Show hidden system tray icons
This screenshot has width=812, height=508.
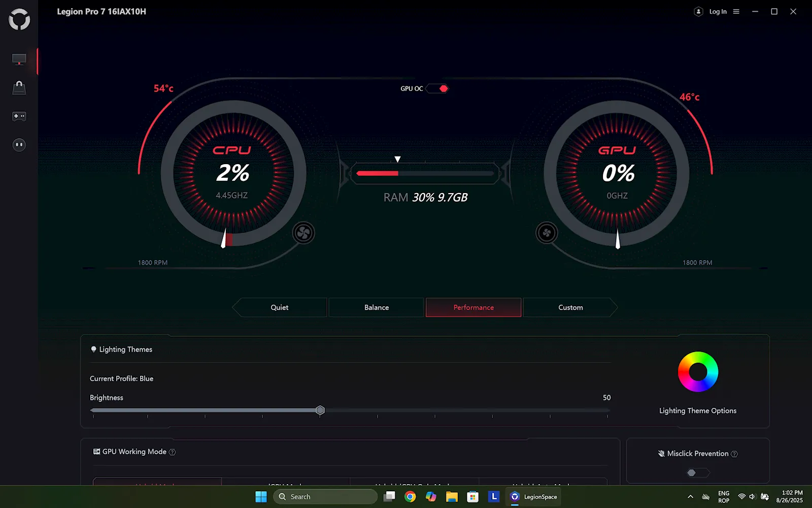click(x=690, y=497)
